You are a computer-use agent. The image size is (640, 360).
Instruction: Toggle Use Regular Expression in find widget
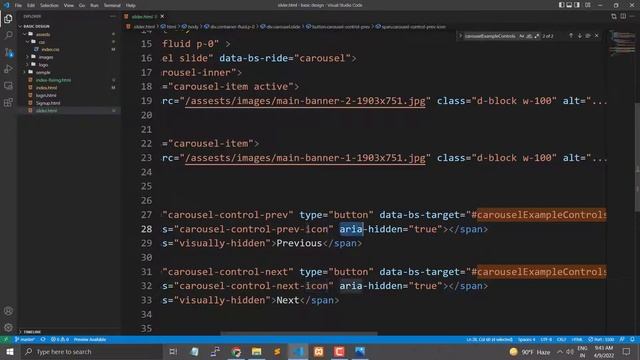point(537,36)
